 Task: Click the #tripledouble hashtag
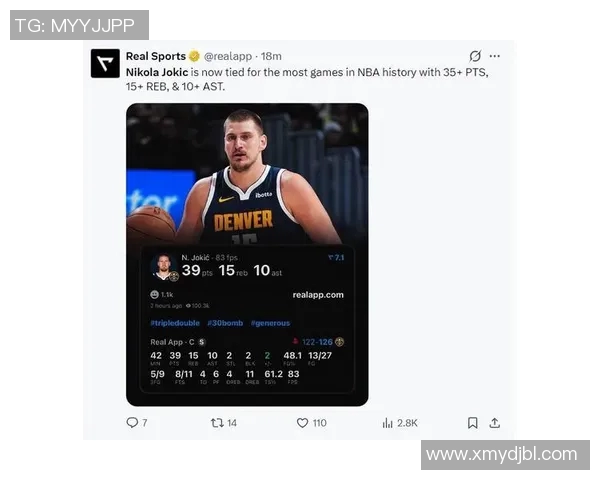coord(175,323)
